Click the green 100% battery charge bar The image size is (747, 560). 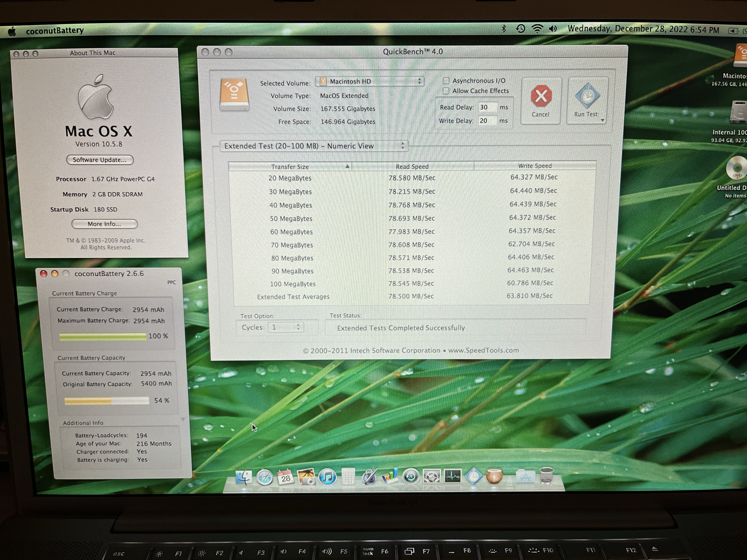tap(103, 337)
